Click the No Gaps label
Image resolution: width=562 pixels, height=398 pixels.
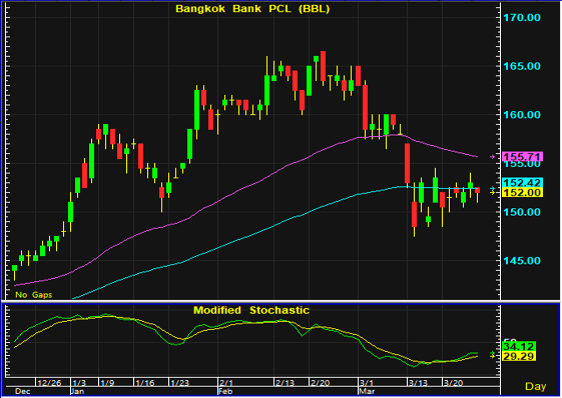click(34, 295)
